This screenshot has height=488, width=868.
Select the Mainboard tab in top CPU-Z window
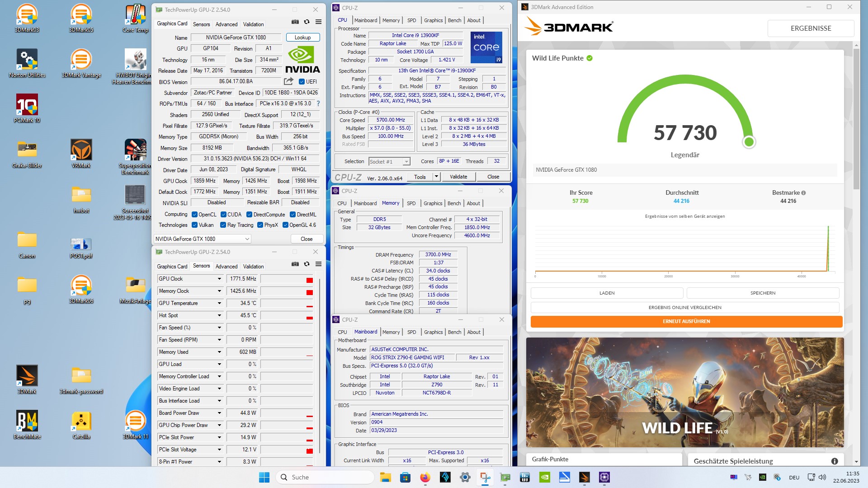point(366,20)
